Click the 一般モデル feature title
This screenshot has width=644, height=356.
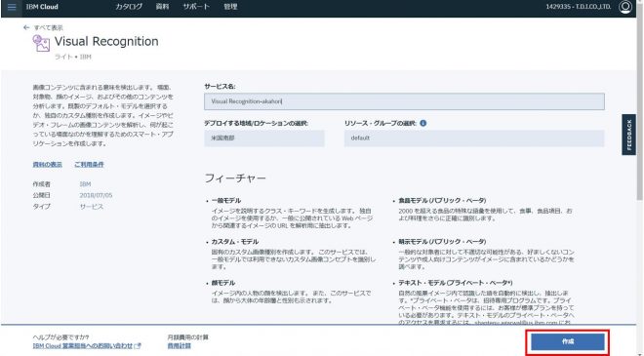(226, 200)
